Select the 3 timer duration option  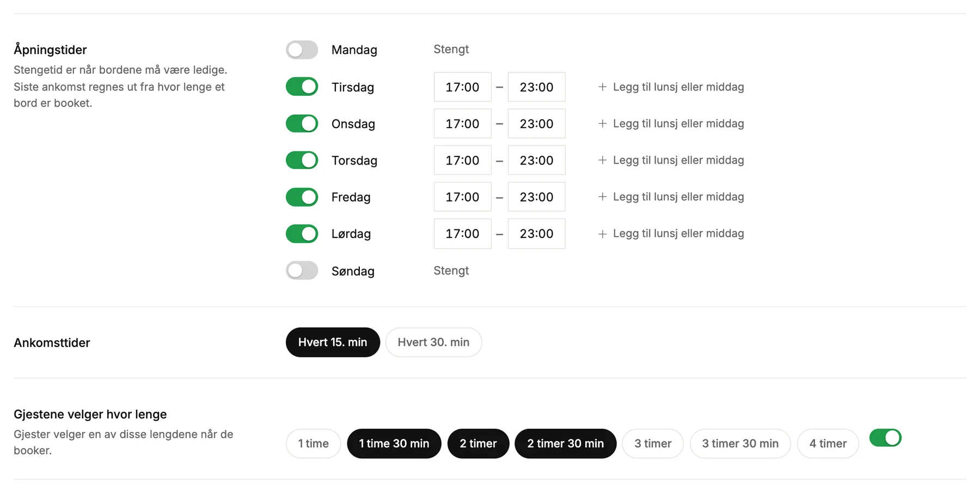653,443
